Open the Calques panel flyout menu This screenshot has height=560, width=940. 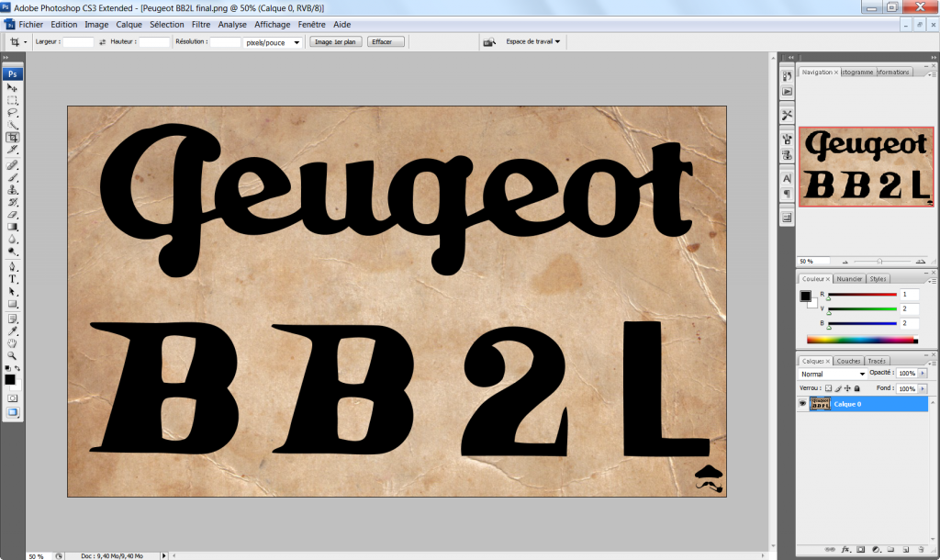(931, 363)
